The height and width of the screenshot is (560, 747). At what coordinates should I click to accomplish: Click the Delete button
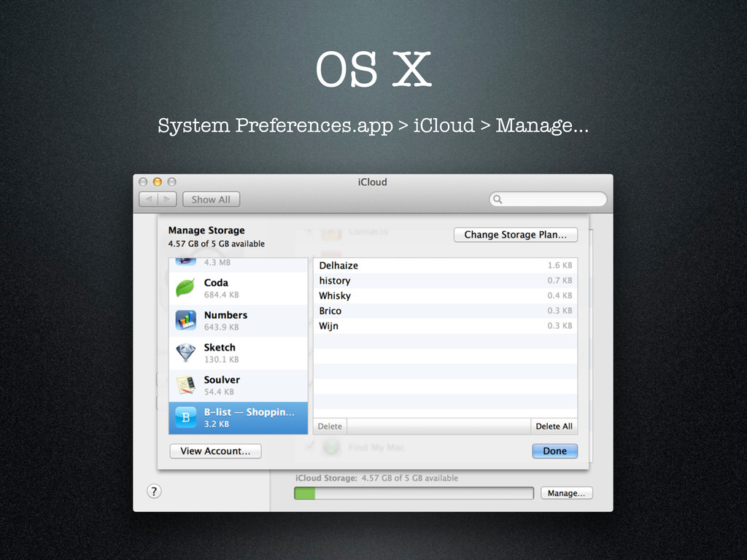(x=330, y=426)
